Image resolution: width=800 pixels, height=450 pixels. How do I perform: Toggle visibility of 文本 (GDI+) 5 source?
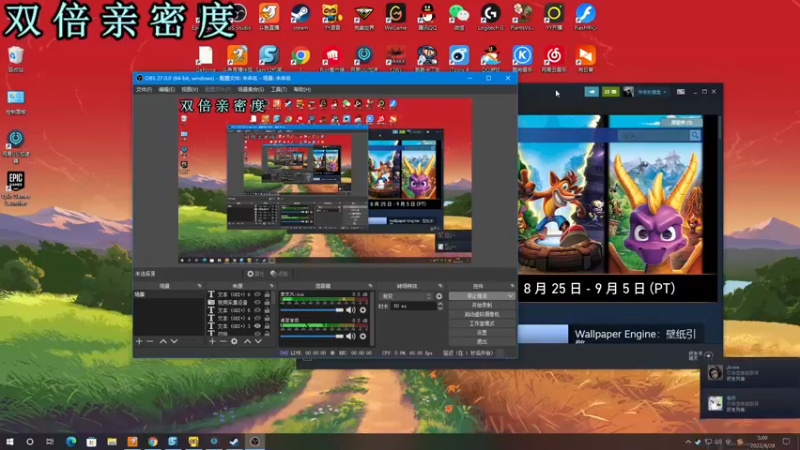click(x=258, y=310)
